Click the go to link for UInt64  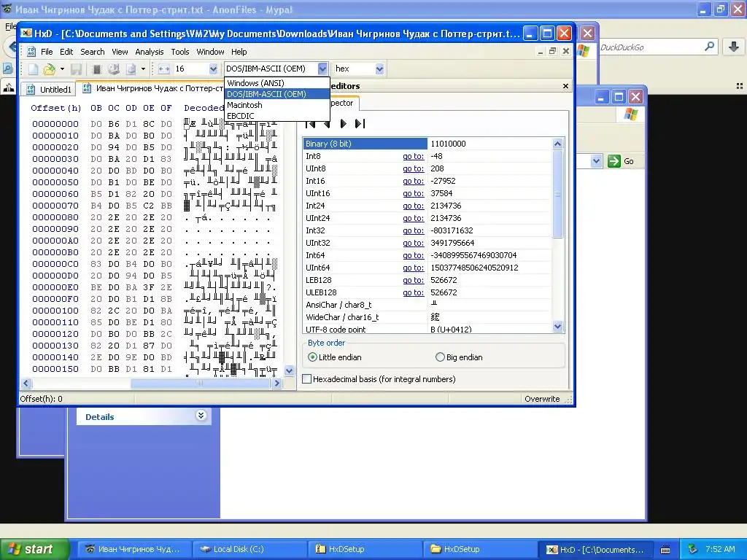point(413,268)
